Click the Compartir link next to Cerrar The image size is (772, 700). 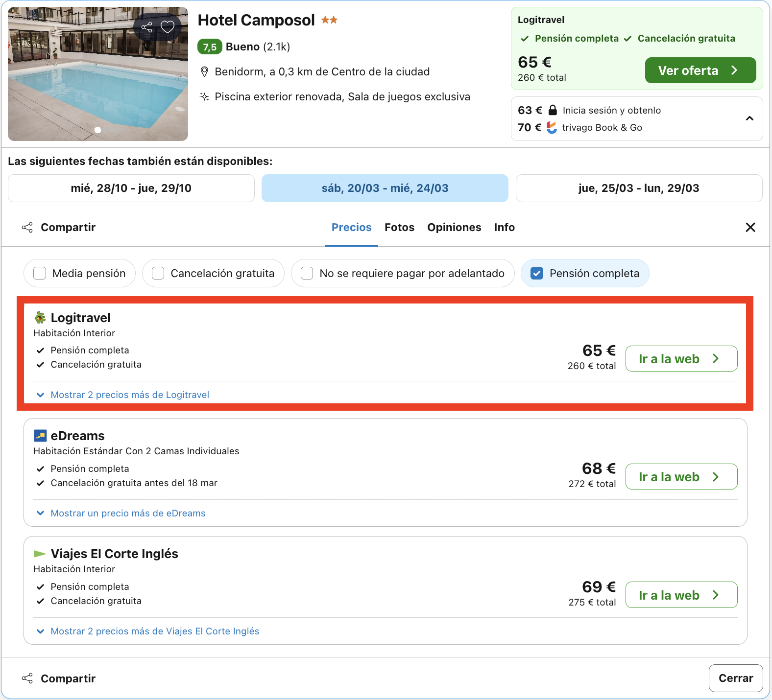click(59, 678)
